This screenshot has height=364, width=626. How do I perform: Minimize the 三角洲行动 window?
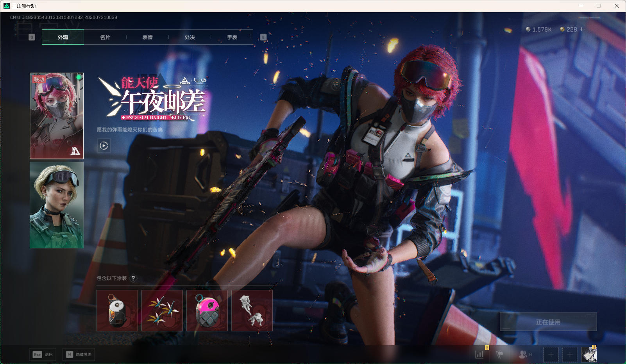(581, 6)
